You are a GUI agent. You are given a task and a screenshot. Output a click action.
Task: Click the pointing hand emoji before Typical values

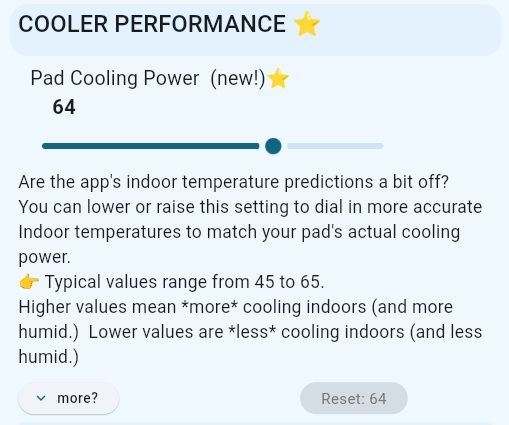(29, 282)
